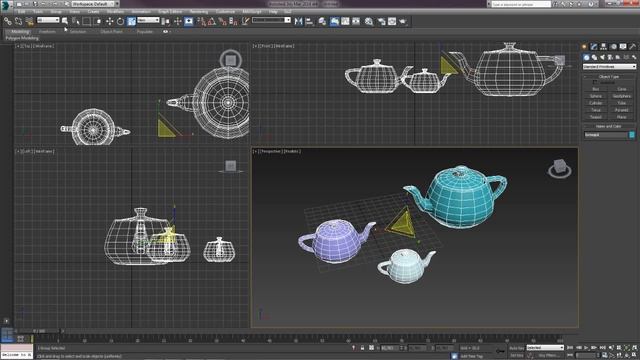Viewport: 640px width, 360px height.
Task: Toggle Spinner Snap on toolbar
Action: (233, 21)
